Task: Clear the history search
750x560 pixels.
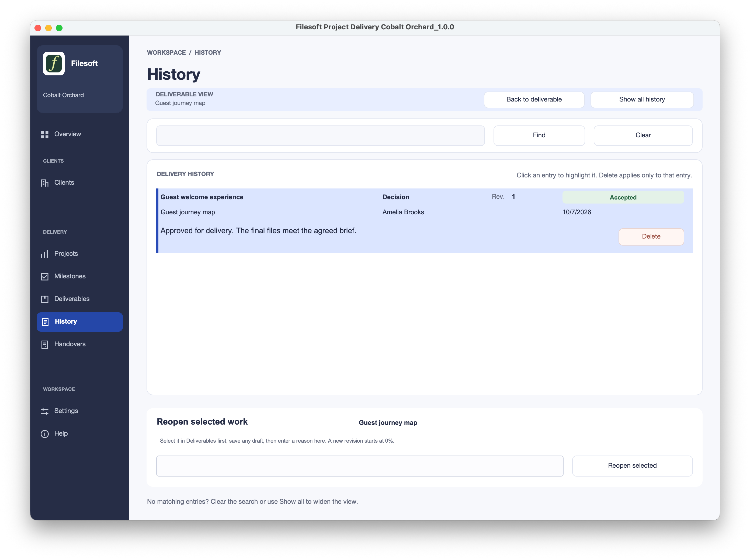Action: [x=643, y=135]
